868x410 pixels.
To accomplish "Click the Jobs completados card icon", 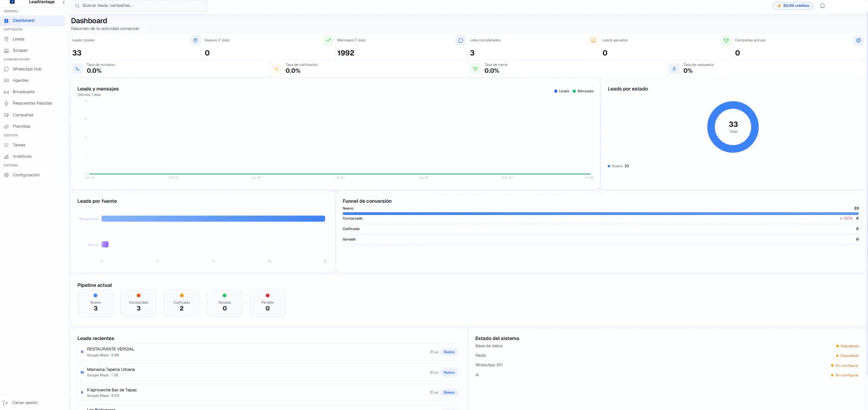I will (593, 40).
